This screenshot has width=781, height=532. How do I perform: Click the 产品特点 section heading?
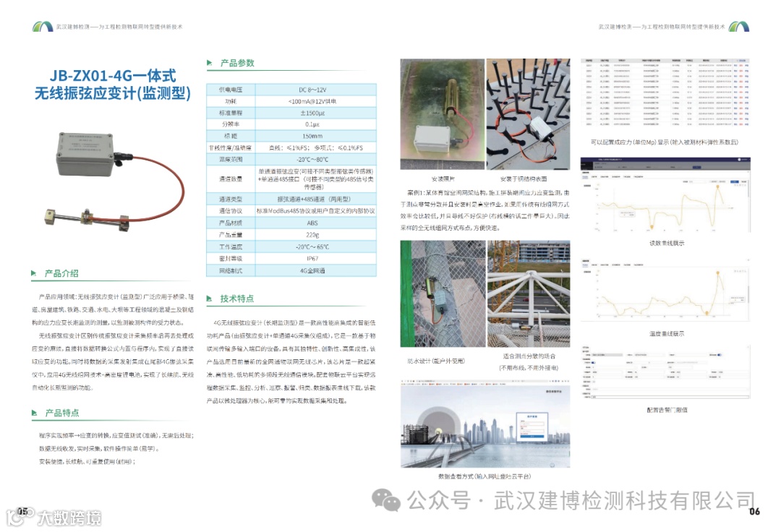[61, 413]
